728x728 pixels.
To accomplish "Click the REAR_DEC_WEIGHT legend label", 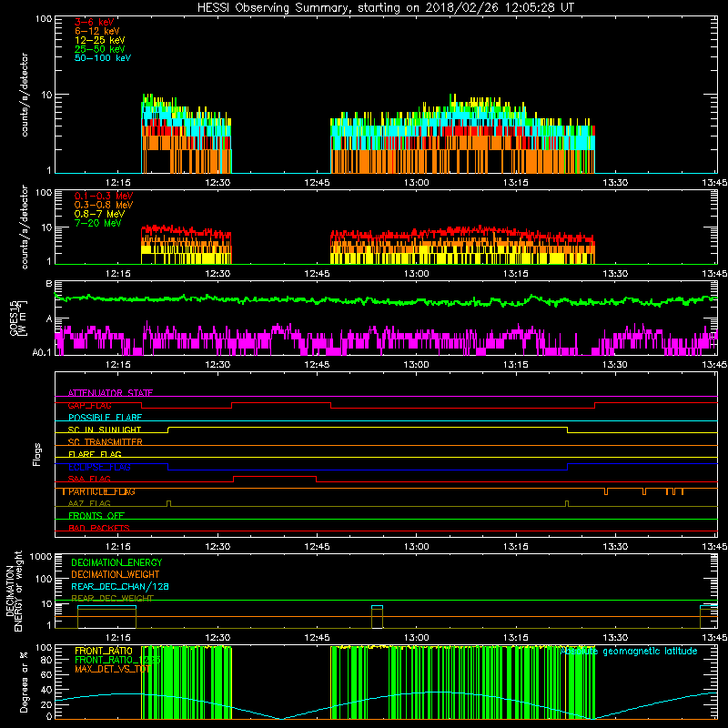I will click(x=112, y=599).
